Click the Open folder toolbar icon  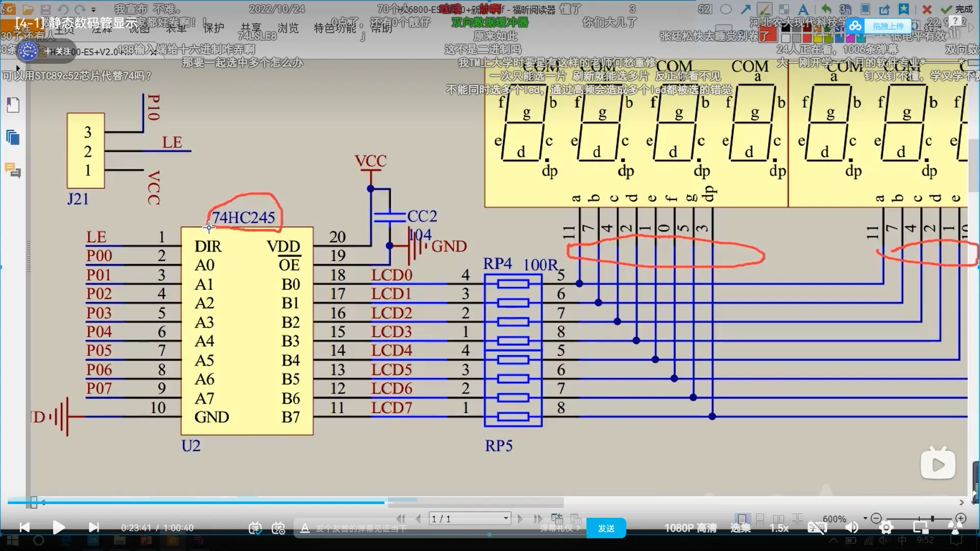(x=28, y=9)
